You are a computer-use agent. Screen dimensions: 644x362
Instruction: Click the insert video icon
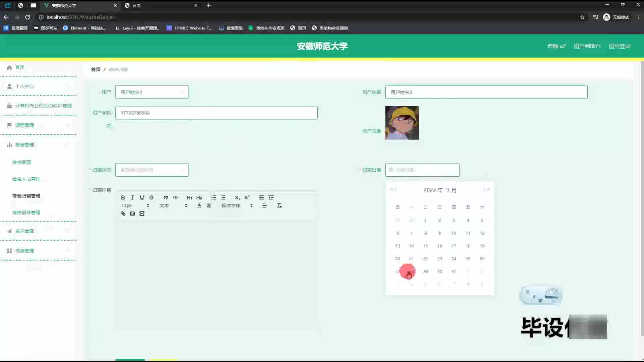[x=142, y=214]
